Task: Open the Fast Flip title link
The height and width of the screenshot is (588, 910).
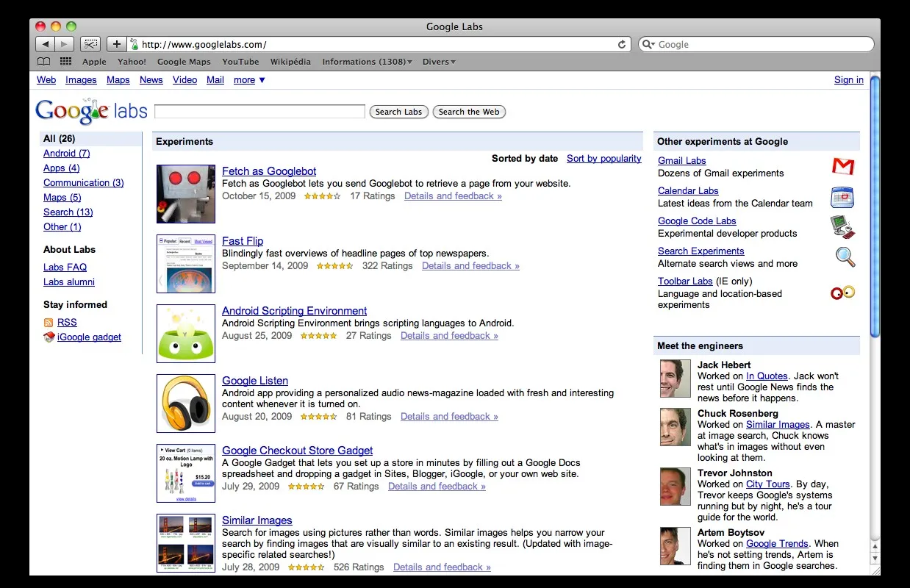Action: click(243, 241)
